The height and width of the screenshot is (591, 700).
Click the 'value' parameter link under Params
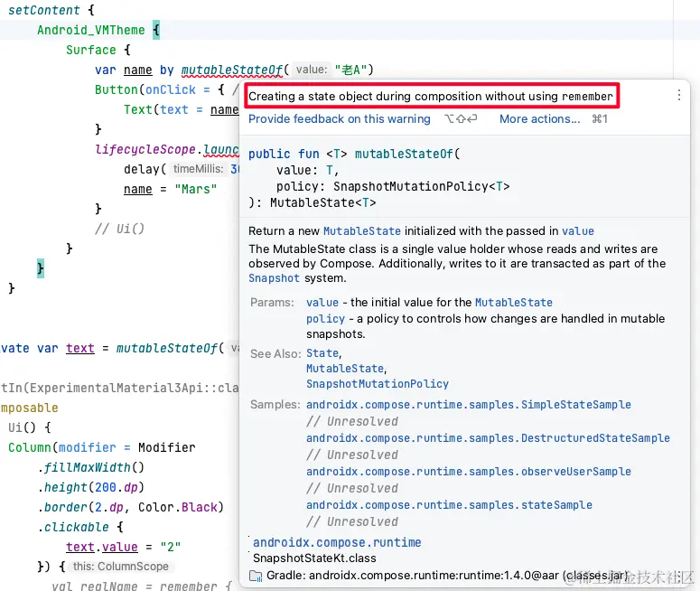click(x=322, y=303)
